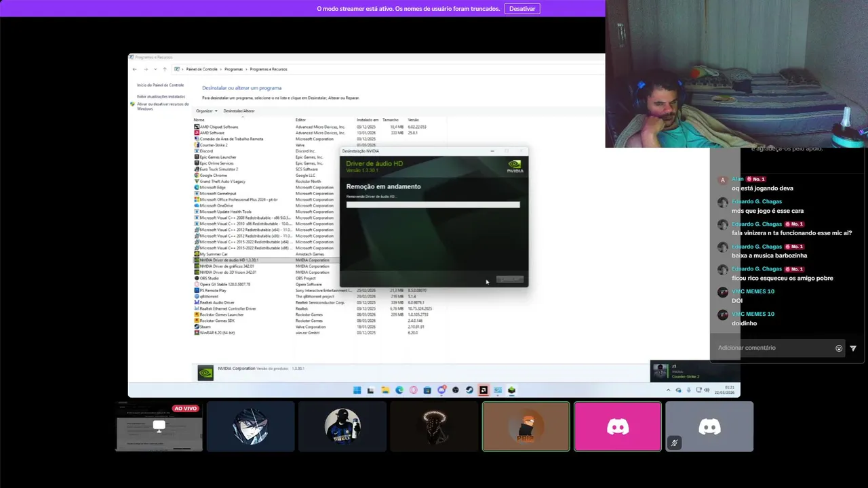The image size is (868, 488).
Task: Click the NVIDIA installer taskbar icon
Action: click(x=511, y=390)
